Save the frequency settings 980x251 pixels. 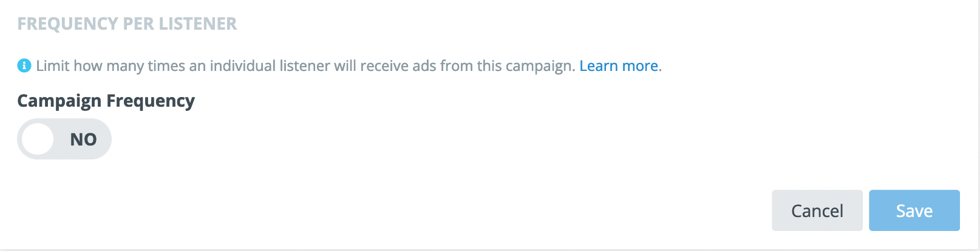point(914,210)
